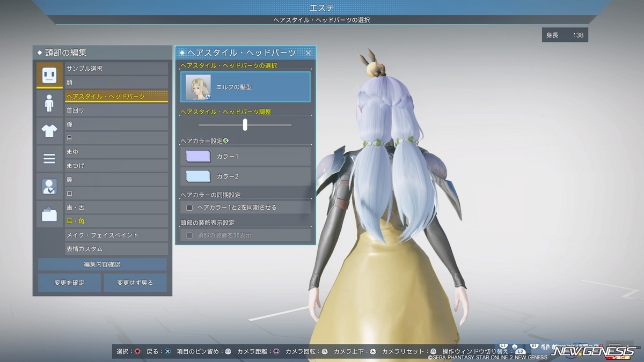Open the folder-shaped category icon

pyautogui.click(x=49, y=215)
